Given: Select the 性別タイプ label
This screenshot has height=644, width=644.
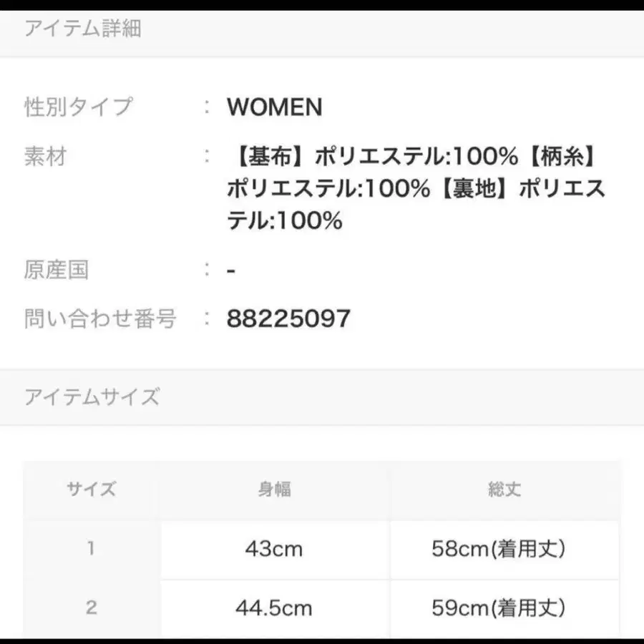Looking at the screenshot, I should tap(79, 107).
